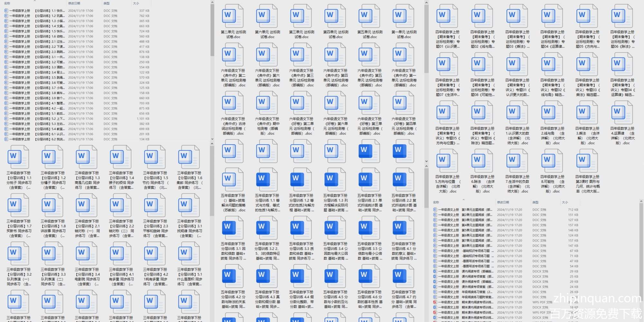Select 一年级数学上册 5.2 上下 row (1,101 KB)
Image resolution: width=644 pixels, height=322 pixels.
click(48, 119)
